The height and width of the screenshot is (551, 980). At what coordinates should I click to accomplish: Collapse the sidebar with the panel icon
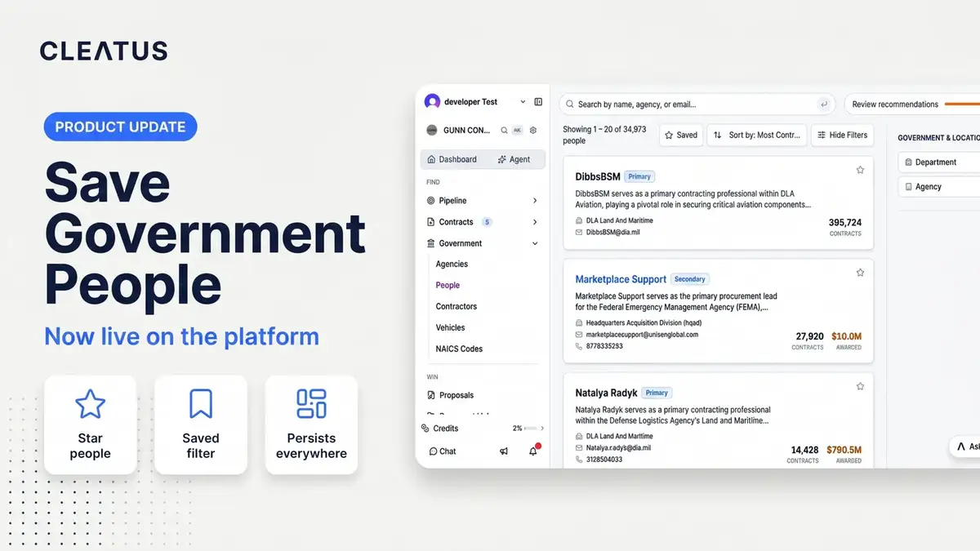pyautogui.click(x=538, y=102)
